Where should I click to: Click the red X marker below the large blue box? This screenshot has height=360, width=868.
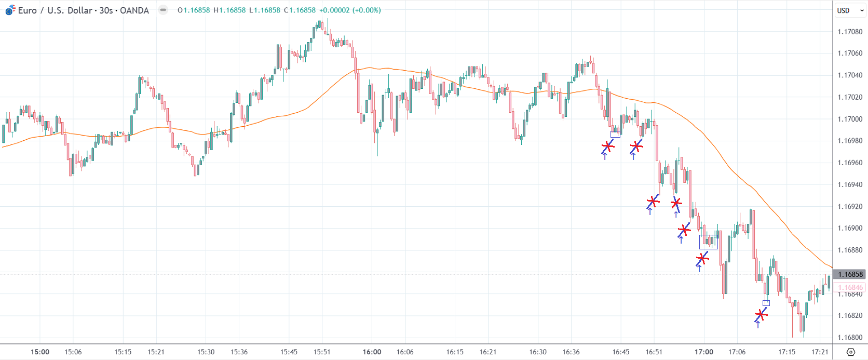click(x=702, y=258)
